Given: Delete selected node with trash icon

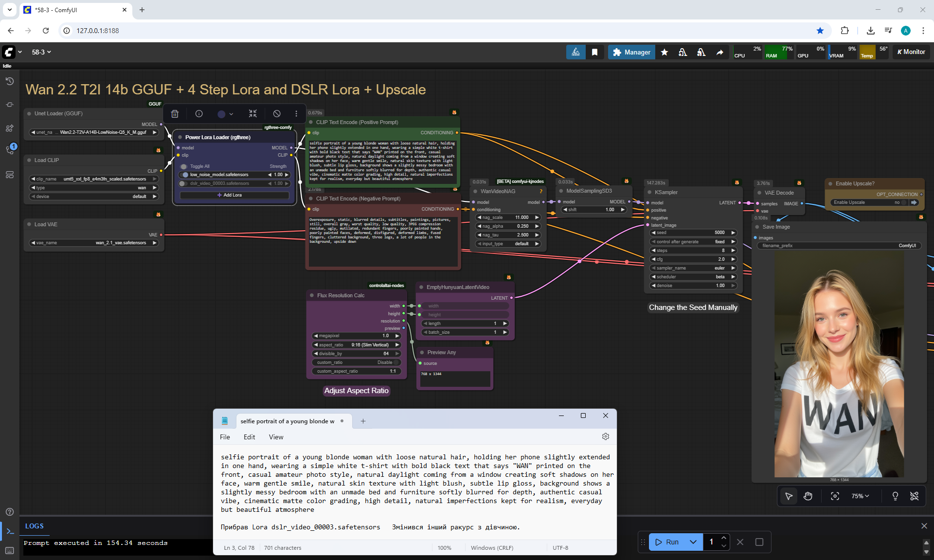Looking at the screenshot, I should pos(175,113).
